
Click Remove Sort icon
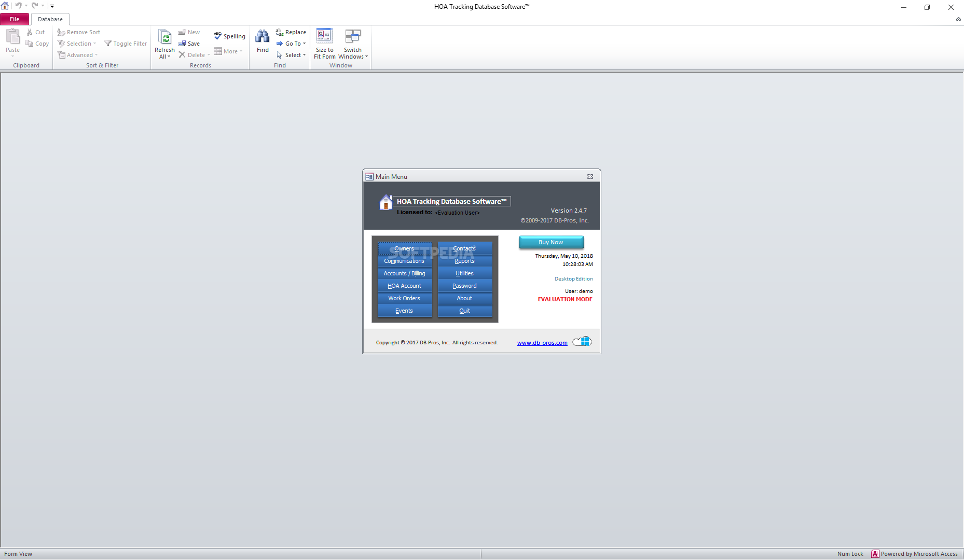61,32
